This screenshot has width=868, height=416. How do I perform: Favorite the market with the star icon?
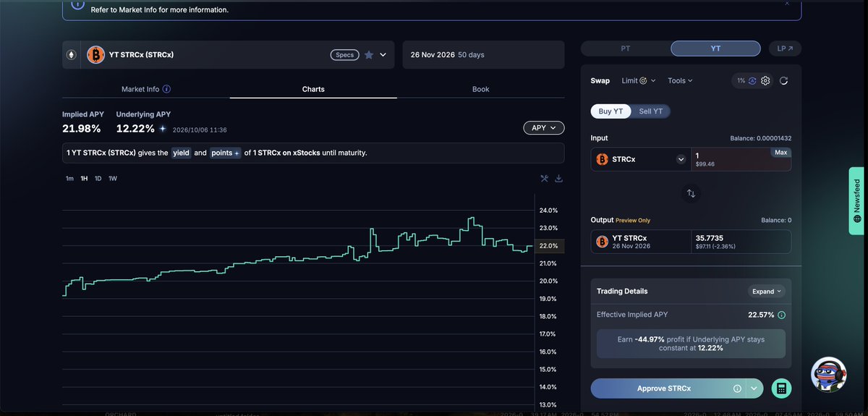click(369, 55)
